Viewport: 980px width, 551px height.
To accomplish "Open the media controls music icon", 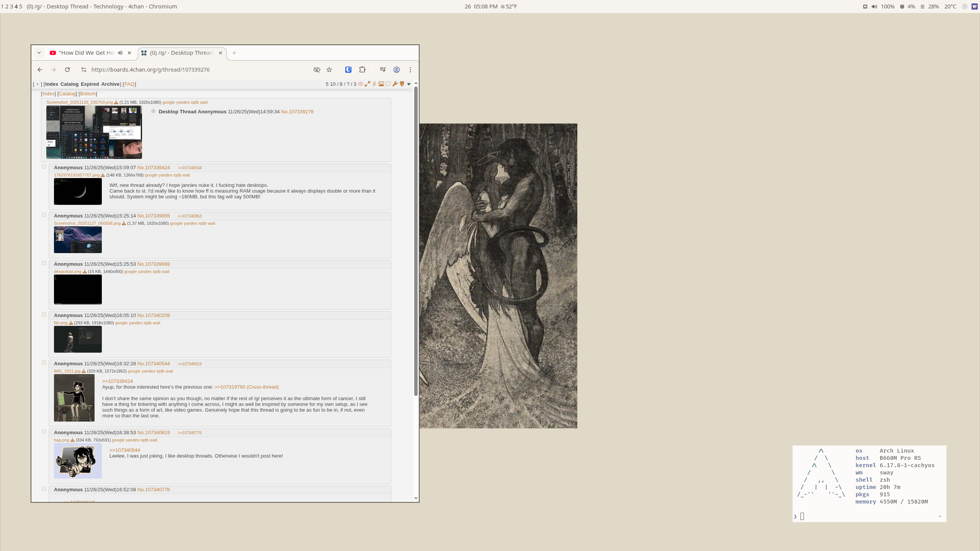I will (382, 70).
